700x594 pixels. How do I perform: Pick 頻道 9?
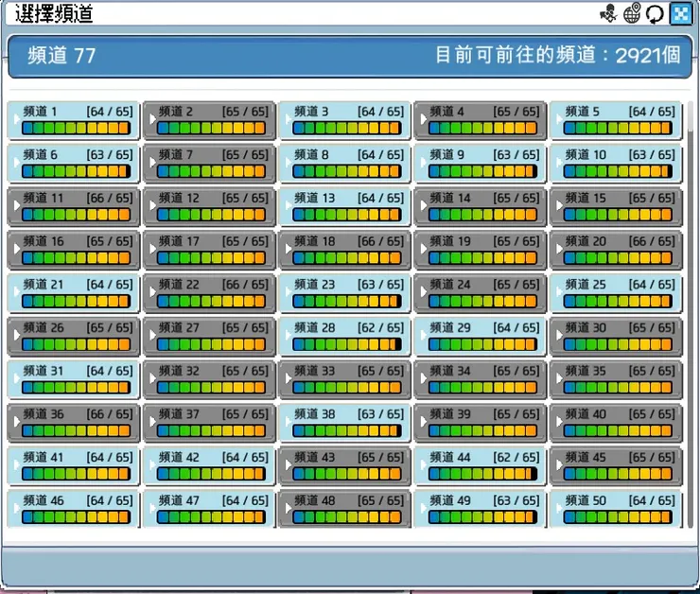(481, 164)
